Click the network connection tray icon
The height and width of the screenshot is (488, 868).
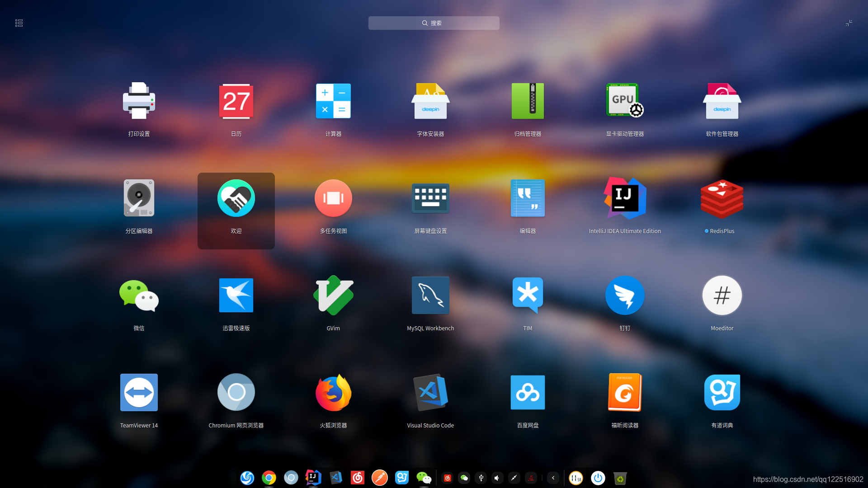(514, 478)
